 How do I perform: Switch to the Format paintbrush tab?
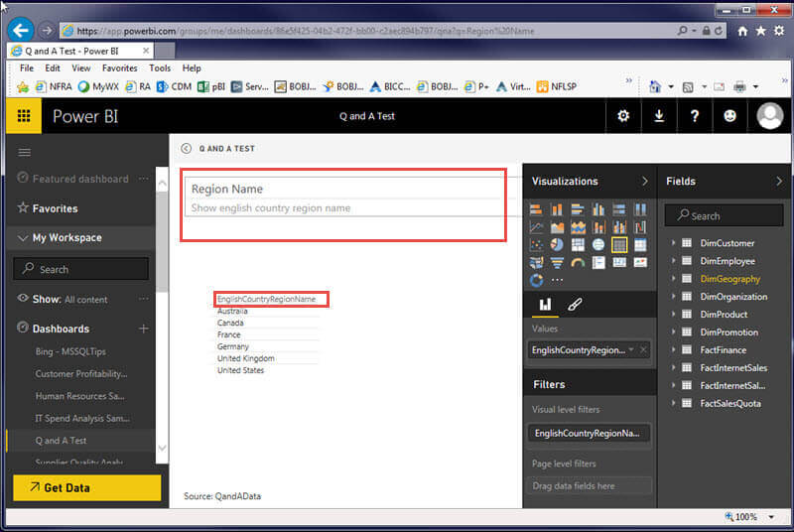pyautogui.click(x=575, y=305)
